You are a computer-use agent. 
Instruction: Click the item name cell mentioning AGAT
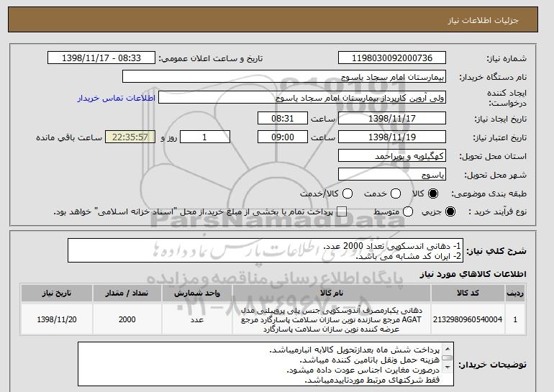[332, 319]
